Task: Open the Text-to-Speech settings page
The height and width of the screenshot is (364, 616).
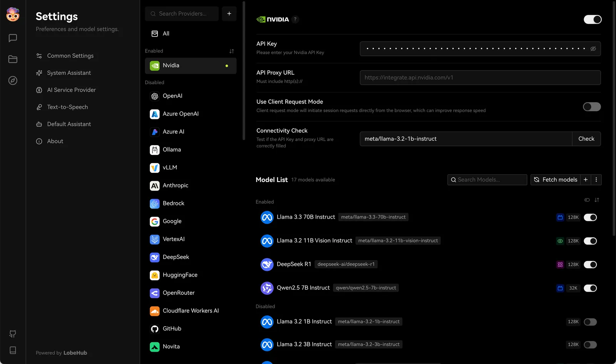Action: [67, 107]
